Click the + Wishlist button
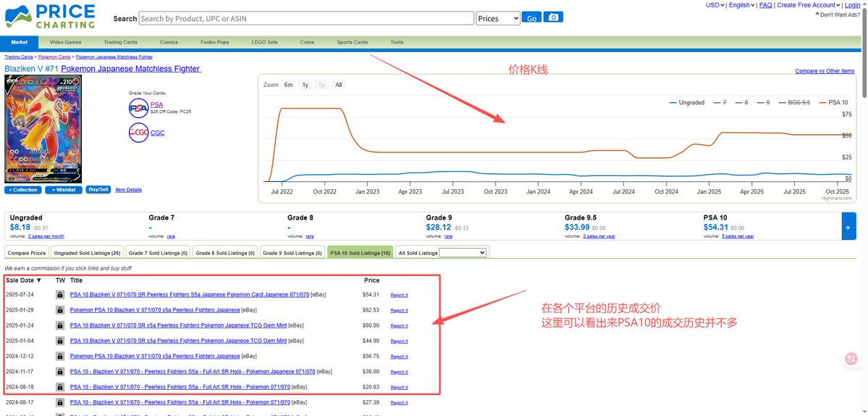868x416 pixels. coord(64,189)
